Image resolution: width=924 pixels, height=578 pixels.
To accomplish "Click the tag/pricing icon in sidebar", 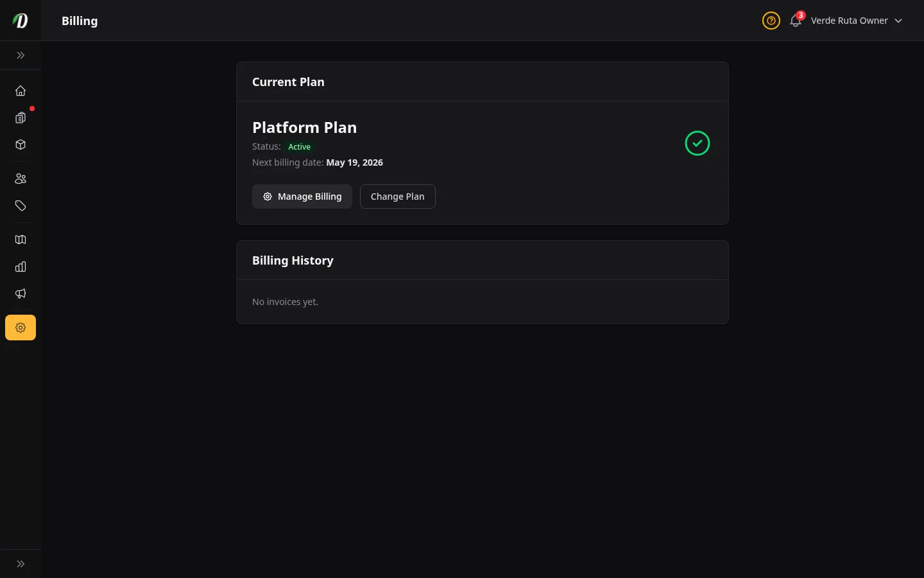I will pyautogui.click(x=21, y=206).
